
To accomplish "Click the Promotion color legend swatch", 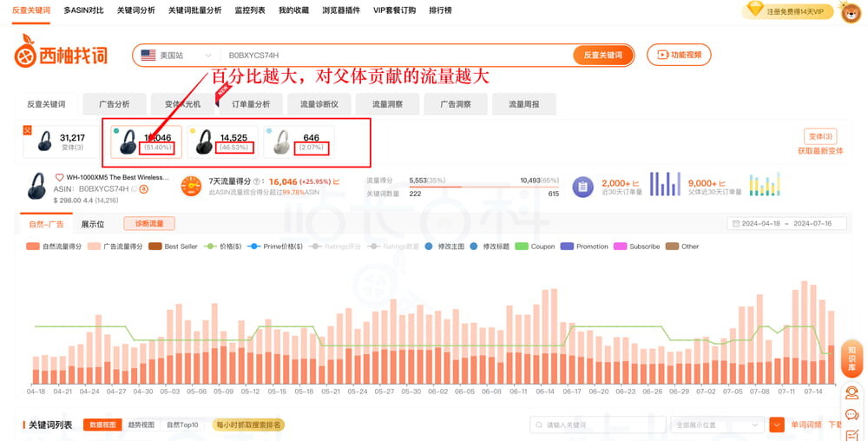I will (x=567, y=247).
